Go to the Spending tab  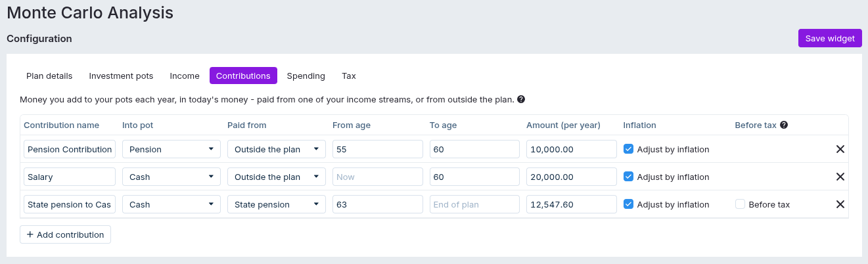tap(306, 76)
